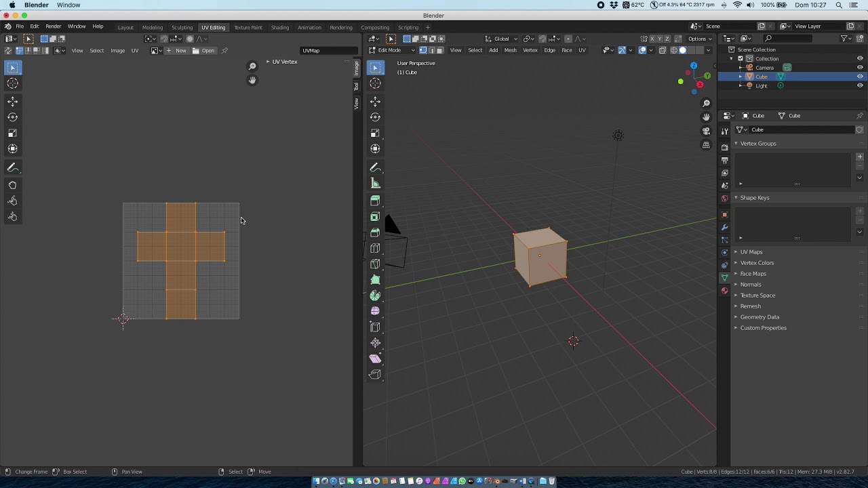Pick the Pinch tool in UV editor

(x=12, y=217)
